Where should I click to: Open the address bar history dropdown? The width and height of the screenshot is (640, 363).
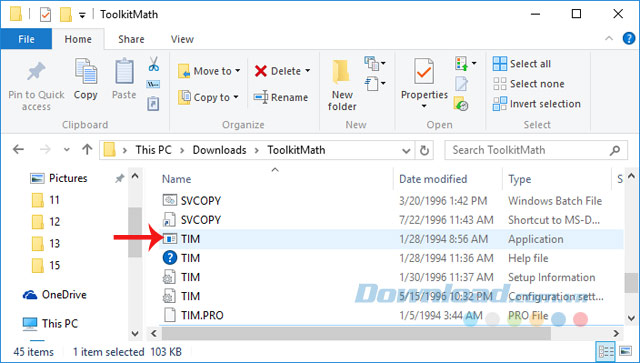(406, 151)
